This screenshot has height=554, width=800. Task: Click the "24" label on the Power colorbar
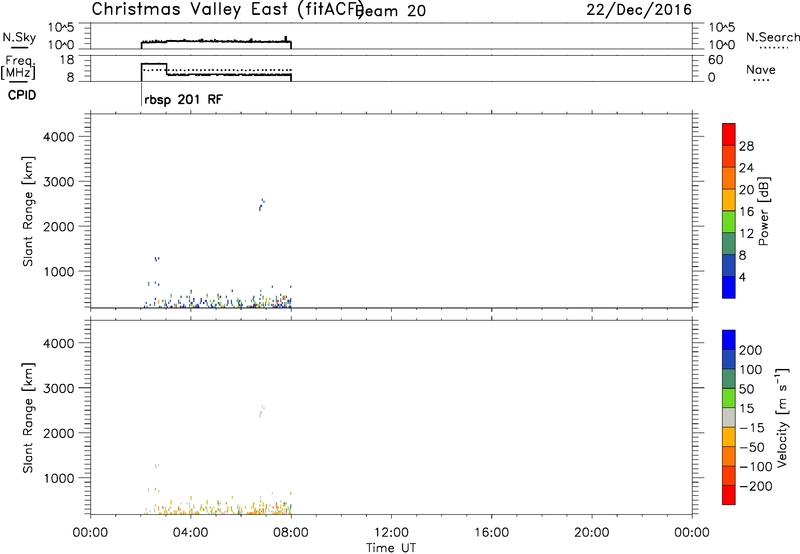coord(746,168)
